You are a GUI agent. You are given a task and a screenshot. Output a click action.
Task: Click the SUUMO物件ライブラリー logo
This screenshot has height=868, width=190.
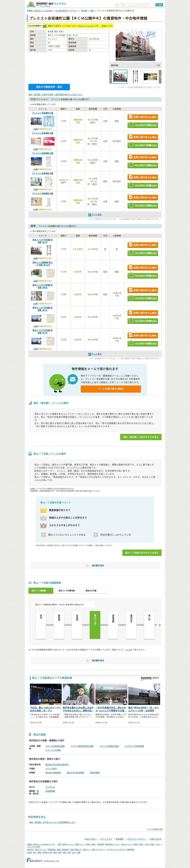click(47, 4)
